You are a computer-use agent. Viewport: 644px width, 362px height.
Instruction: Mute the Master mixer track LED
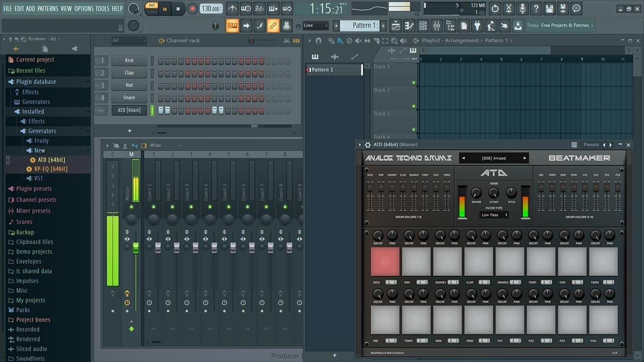[132, 207]
